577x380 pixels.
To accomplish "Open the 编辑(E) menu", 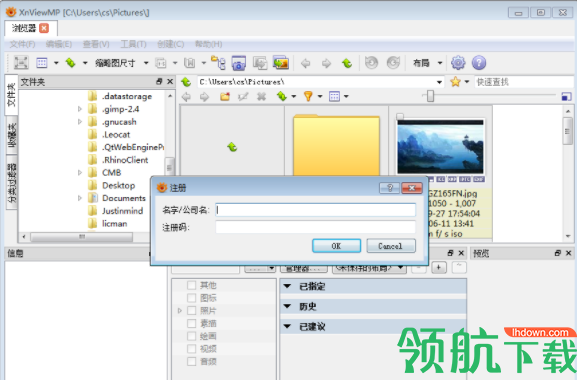I will click(59, 45).
